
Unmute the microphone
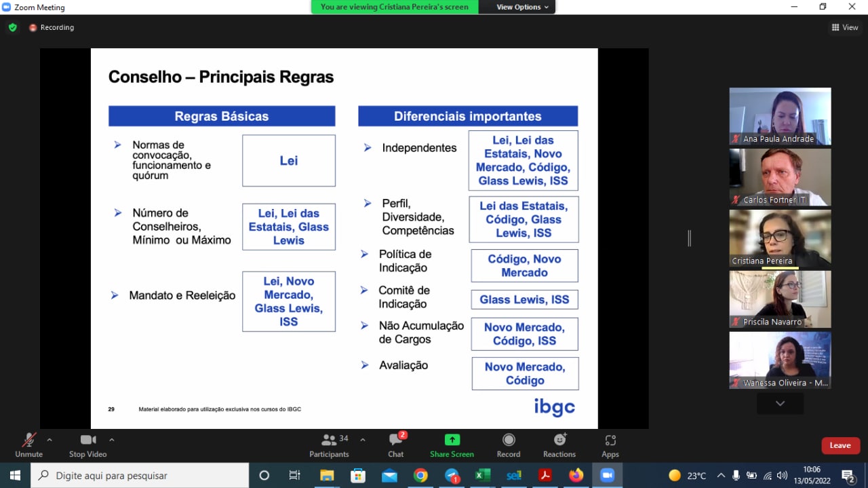pyautogui.click(x=28, y=445)
